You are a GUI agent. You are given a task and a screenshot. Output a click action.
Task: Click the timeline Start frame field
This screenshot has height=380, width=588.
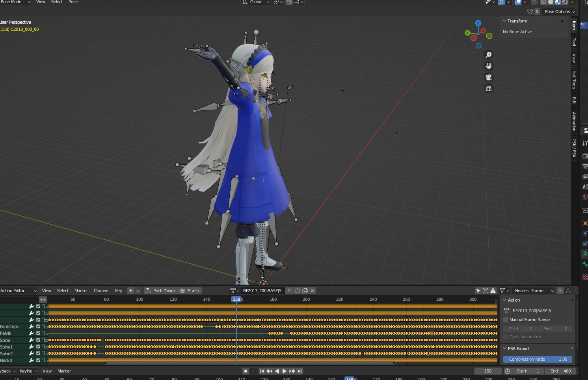528,371
